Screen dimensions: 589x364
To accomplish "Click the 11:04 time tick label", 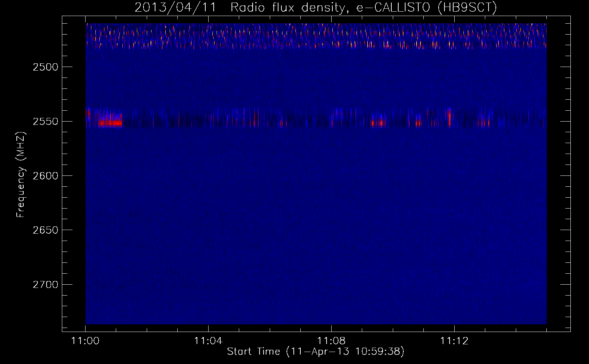I will tap(208, 341).
